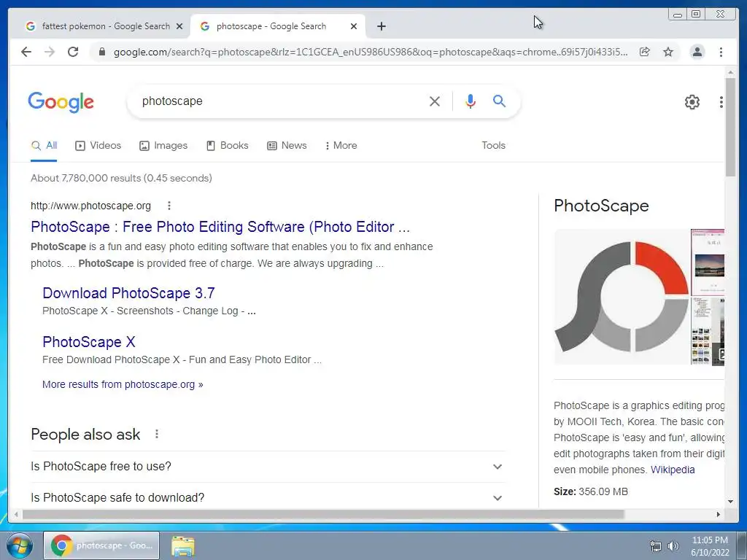Open the 'Download PhotoScape 3.7' link
The image size is (747, 560).
point(128,293)
